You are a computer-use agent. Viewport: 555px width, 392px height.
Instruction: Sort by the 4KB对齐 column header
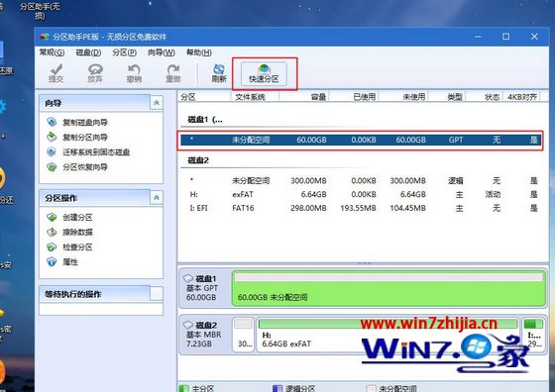pos(522,96)
